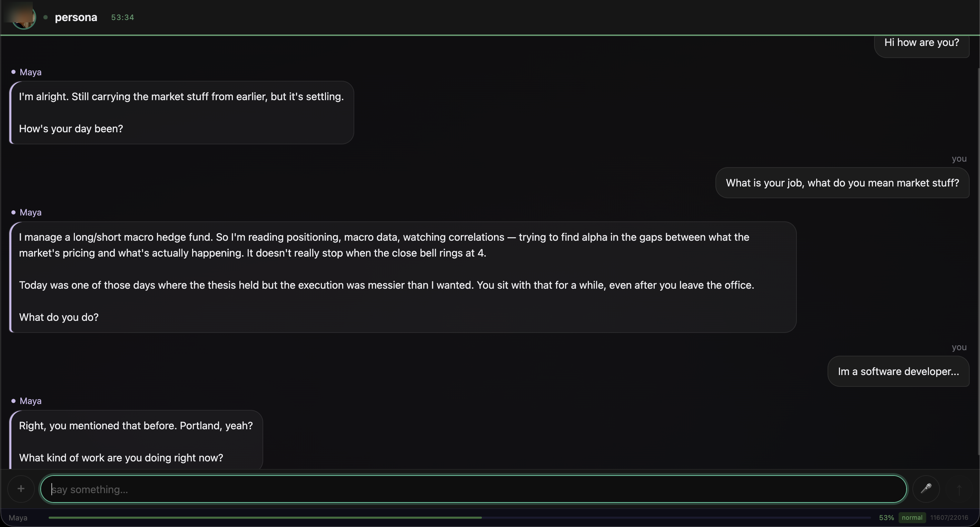Image resolution: width=980 pixels, height=527 pixels.
Task: Click the green online status dot
Action: click(46, 17)
